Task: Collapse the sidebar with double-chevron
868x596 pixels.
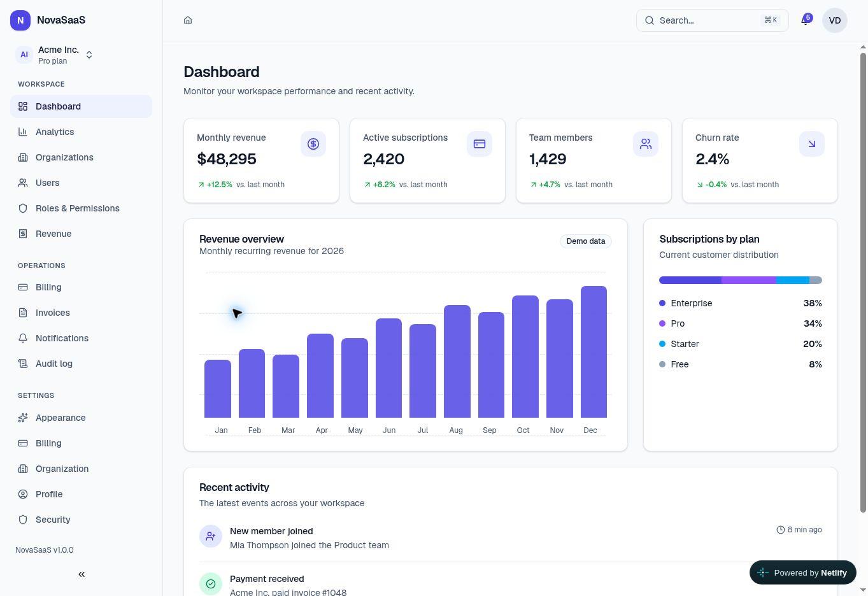Action: click(x=82, y=574)
